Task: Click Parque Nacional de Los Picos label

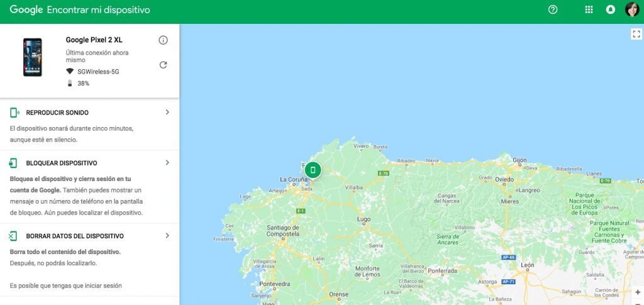Action: 585,204
